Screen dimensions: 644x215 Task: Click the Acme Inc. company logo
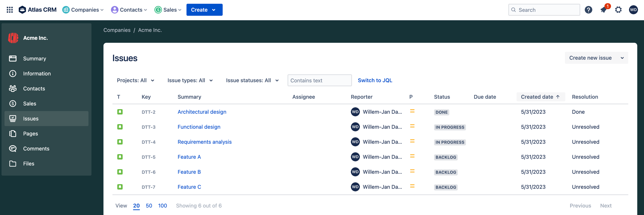13,38
